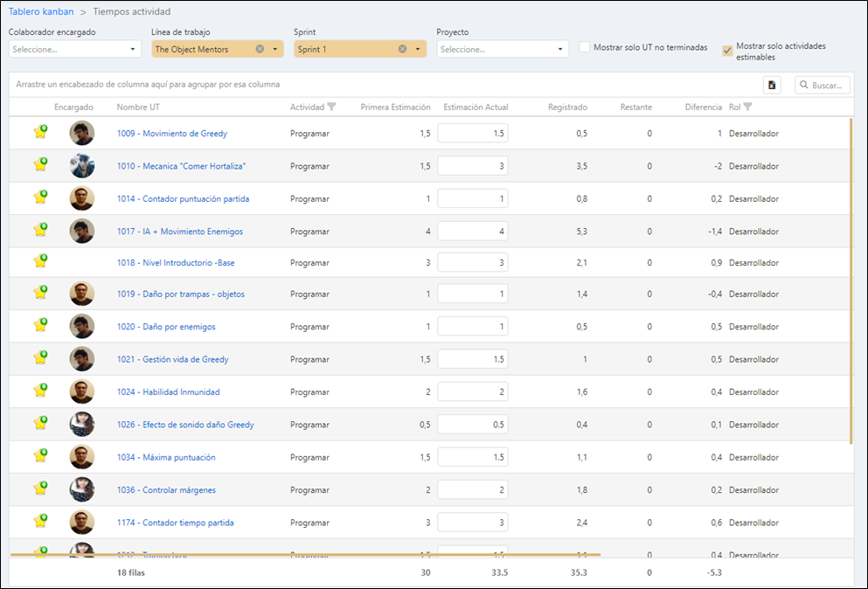
Task: Click the star icon for 1034 Máxima puntuación
Action: point(40,456)
